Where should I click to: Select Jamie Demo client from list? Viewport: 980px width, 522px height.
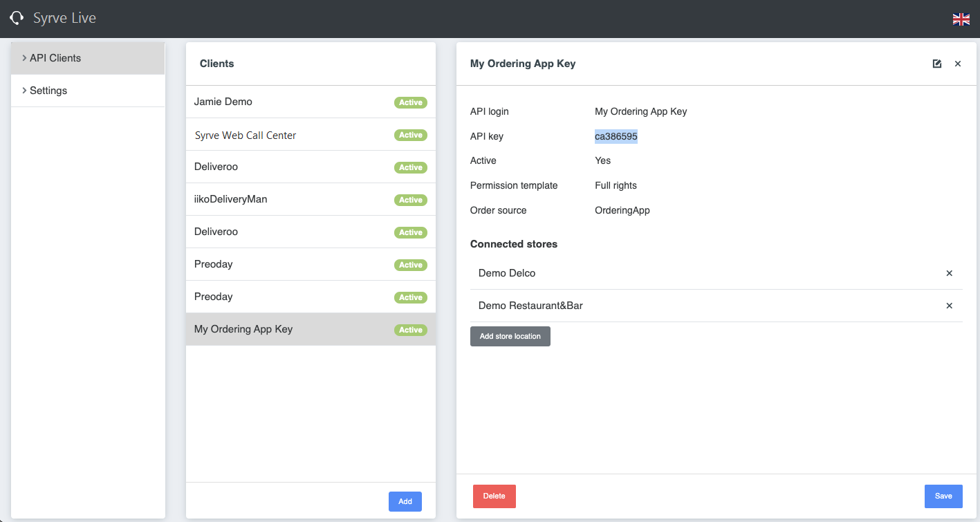pos(223,102)
